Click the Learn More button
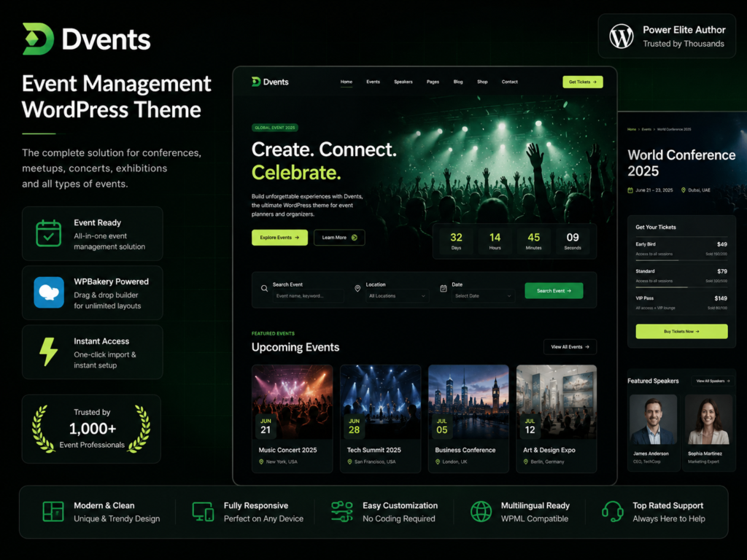 (339, 238)
